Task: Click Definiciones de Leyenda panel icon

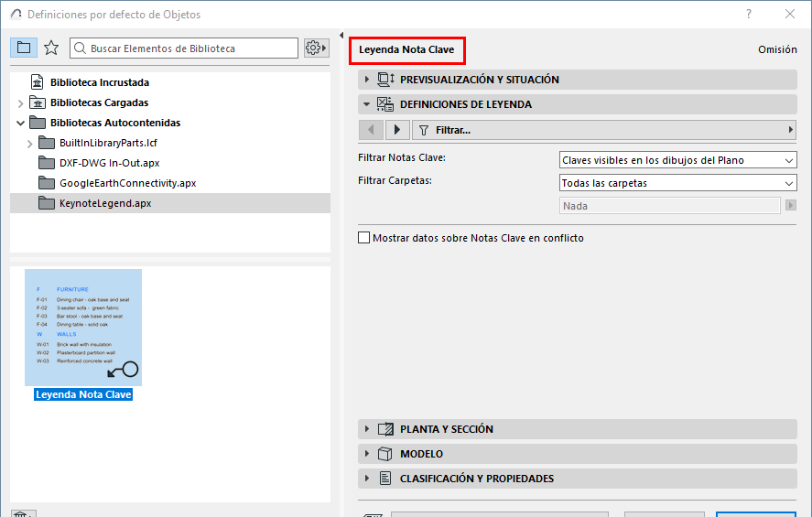Action: tap(385, 104)
